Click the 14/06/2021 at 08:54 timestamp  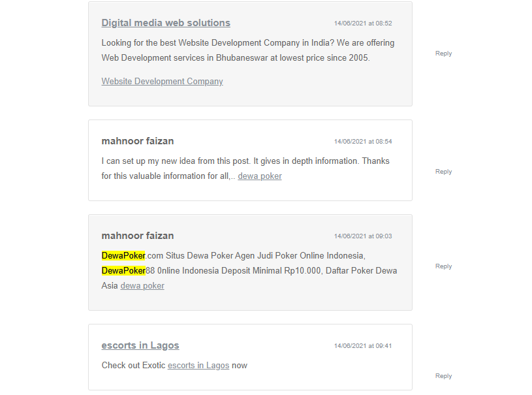[x=363, y=142]
